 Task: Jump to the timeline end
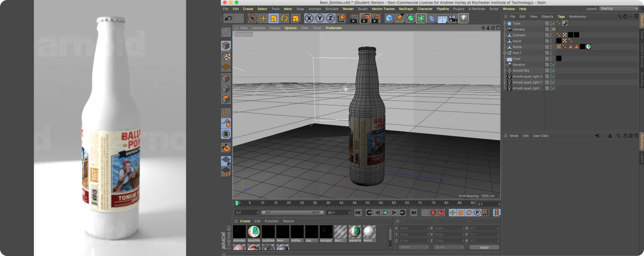tap(413, 213)
